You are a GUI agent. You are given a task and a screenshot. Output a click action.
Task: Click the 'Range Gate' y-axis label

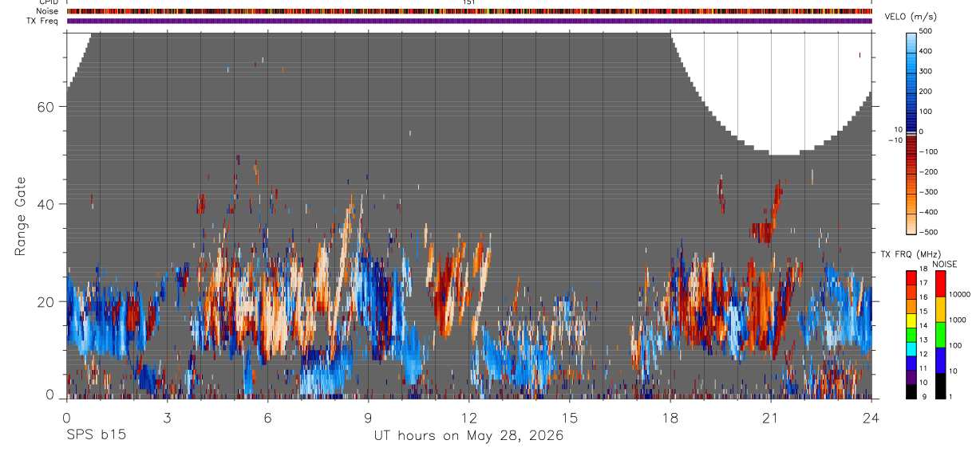pos(21,215)
